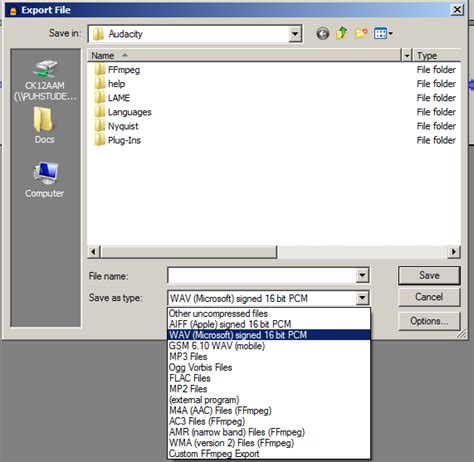474x462 pixels.
Task: Expand the File name history dropdown
Action: pos(362,275)
